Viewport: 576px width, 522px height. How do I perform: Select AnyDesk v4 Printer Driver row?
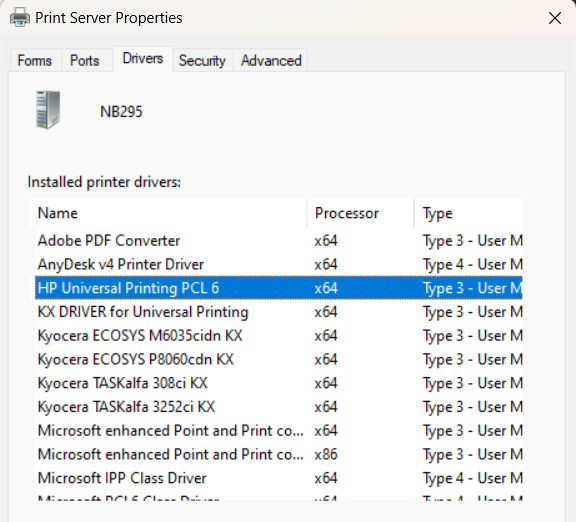(278, 264)
